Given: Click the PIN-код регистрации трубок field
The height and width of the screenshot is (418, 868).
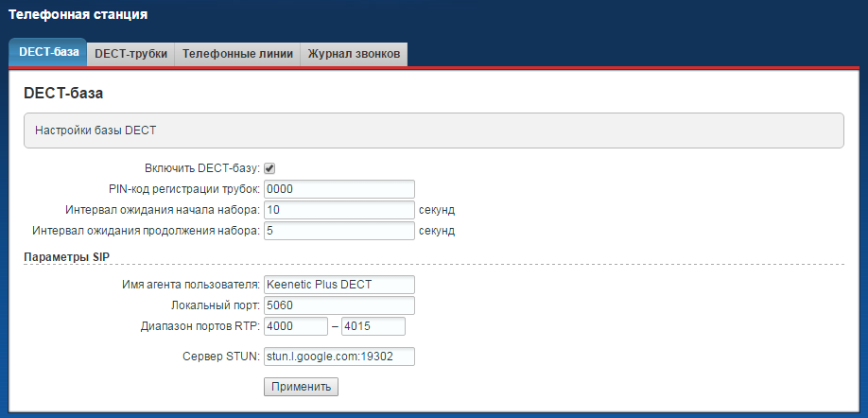Looking at the screenshot, I should pyautogui.click(x=339, y=188).
